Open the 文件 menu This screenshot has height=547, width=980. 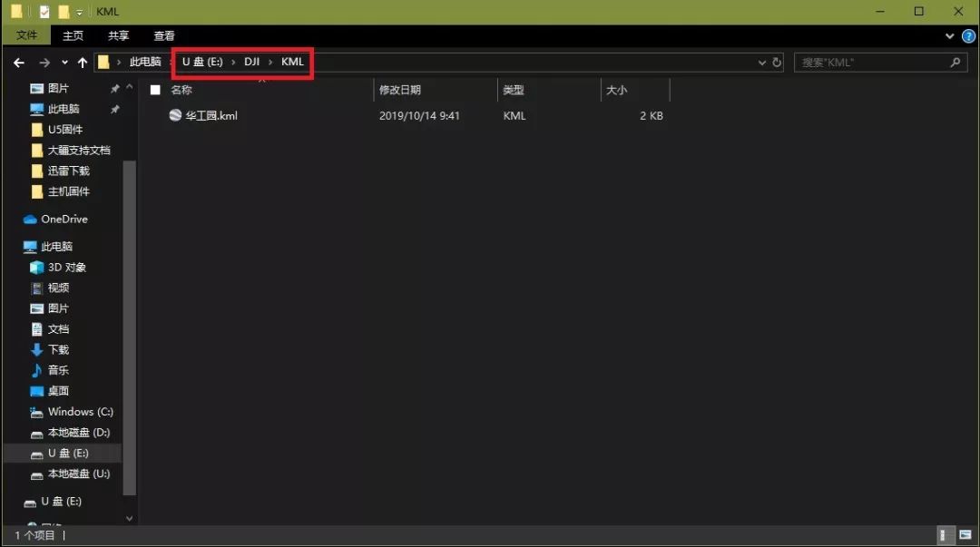pos(26,35)
